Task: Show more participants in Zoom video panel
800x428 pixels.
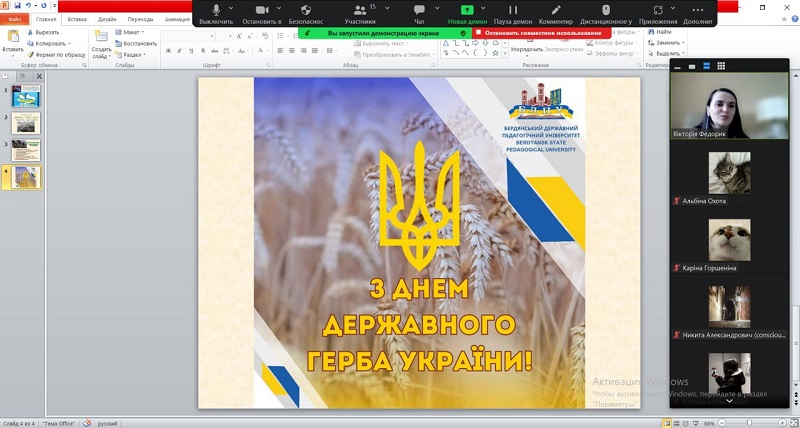Action: coord(729,401)
